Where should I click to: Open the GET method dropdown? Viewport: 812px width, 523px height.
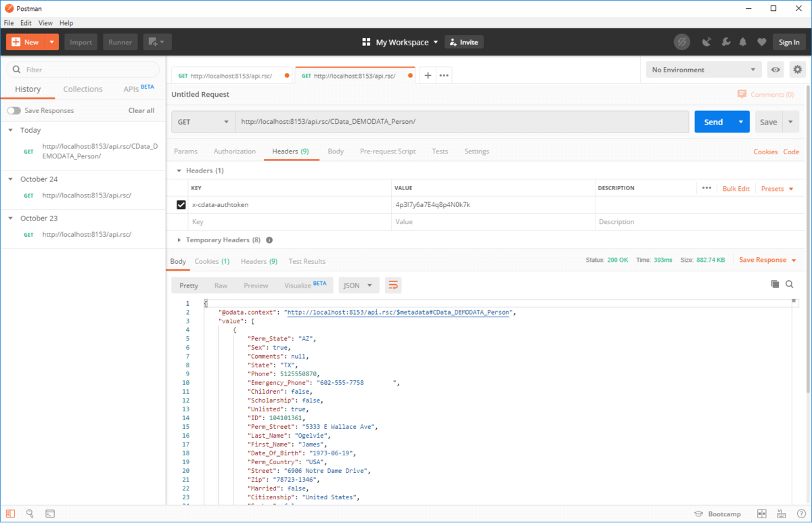203,122
